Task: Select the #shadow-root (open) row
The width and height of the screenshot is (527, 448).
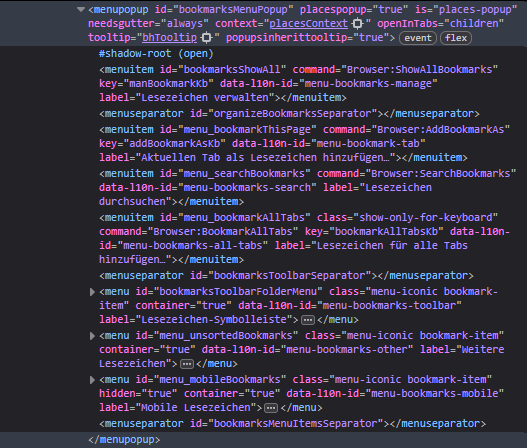Action: [x=156, y=54]
